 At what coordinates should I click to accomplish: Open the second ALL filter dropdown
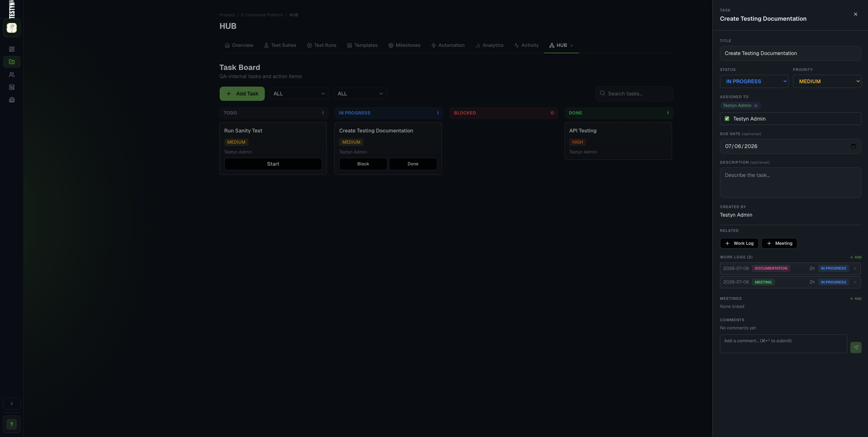click(360, 94)
